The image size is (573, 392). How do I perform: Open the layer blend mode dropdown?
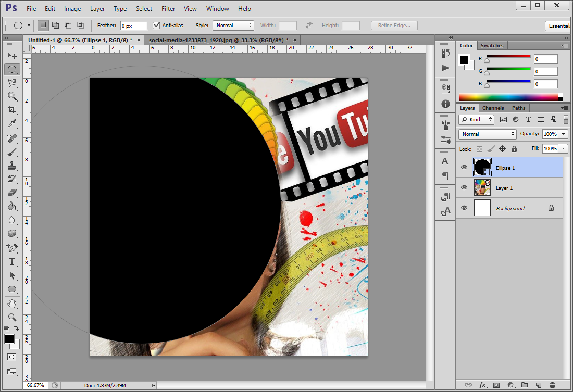(x=487, y=134)
